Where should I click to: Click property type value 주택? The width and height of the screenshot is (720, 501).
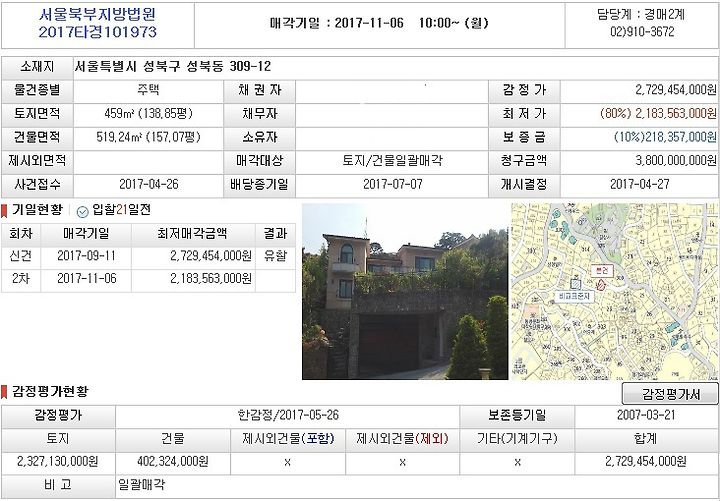coord(148,90)
